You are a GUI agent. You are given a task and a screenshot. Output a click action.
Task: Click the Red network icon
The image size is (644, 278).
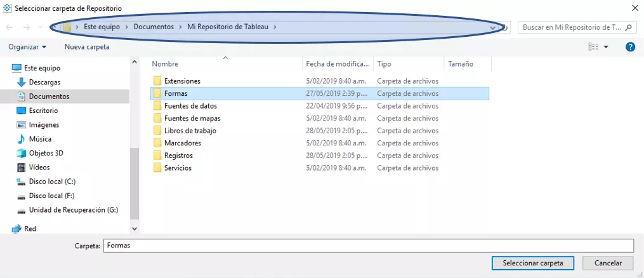[16, 229]
